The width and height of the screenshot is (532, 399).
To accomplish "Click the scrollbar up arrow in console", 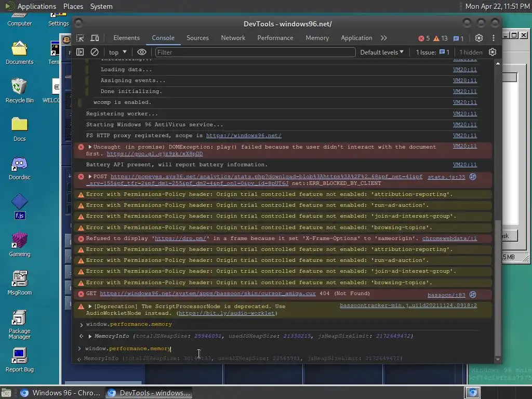I will (x=498, y=63).
